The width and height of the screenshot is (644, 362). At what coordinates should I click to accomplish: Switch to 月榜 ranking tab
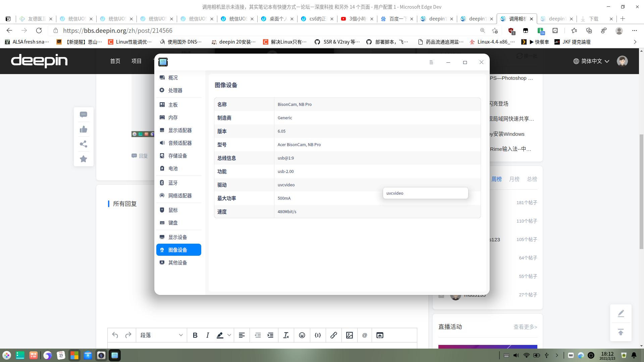(514, 179)
